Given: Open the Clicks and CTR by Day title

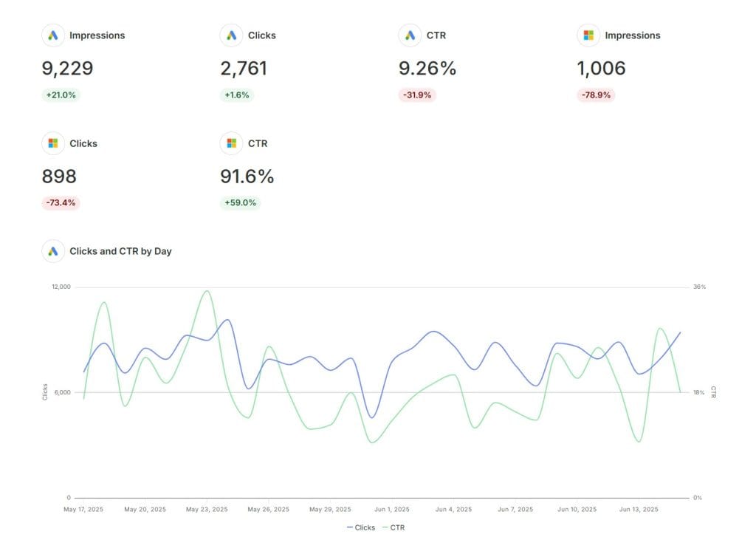Looking at the screenshot, I should (x=120, y=251).
